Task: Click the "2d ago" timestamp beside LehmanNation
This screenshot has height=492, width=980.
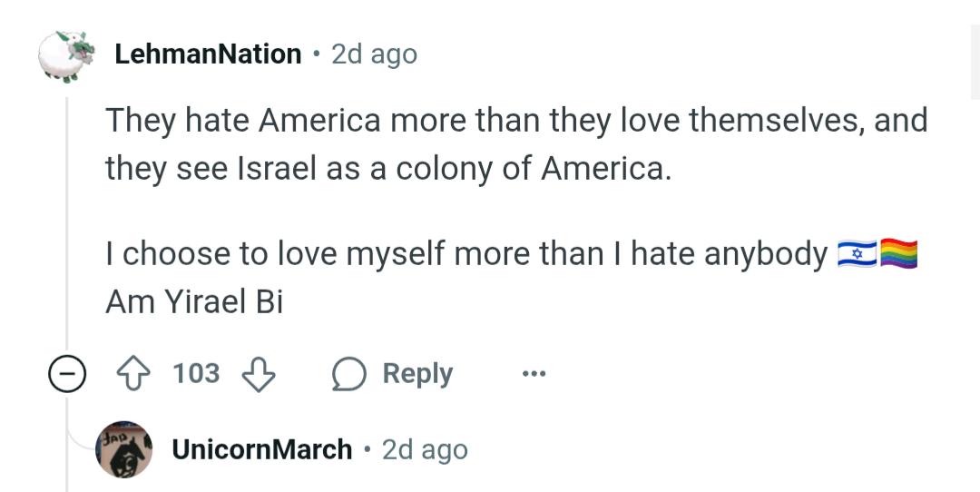Action: (x=374, y=54)
